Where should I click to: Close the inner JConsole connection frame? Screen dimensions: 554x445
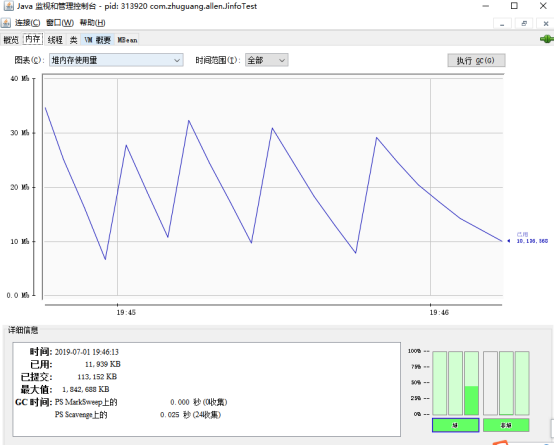[546, 23]
